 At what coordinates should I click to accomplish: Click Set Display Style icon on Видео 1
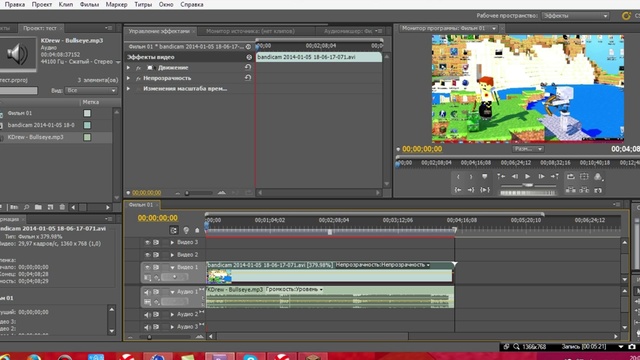[147, 278]
